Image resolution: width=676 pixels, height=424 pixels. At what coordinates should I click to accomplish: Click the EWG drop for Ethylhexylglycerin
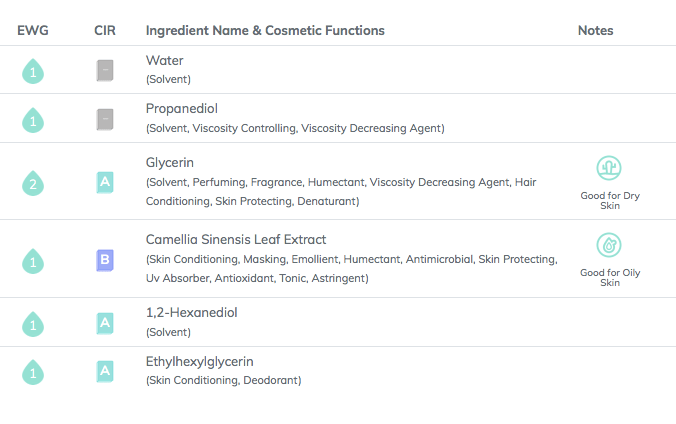[33, 372]
